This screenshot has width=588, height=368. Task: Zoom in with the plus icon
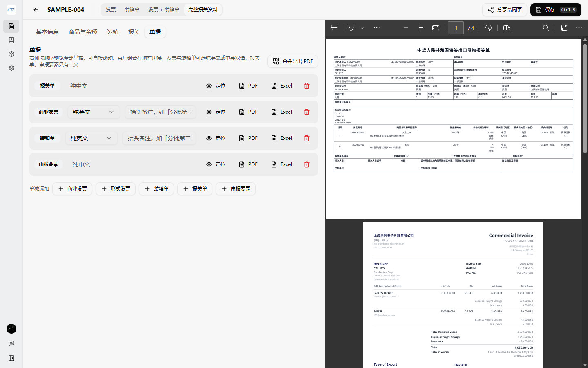pos(421,28)
